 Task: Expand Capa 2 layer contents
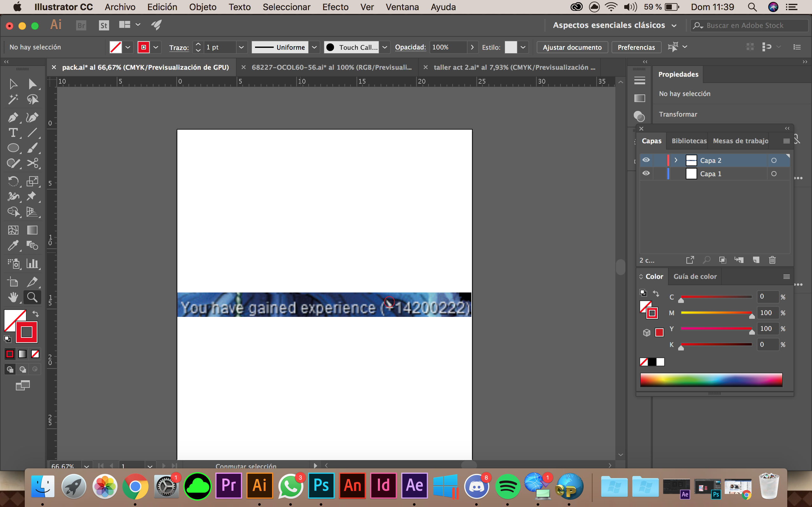point(676,160)
